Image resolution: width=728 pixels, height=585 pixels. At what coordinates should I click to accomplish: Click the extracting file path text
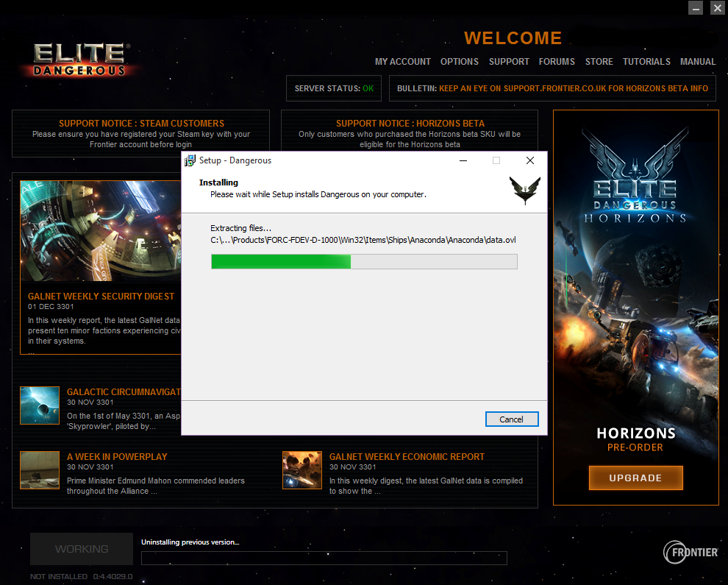[363, 240]
